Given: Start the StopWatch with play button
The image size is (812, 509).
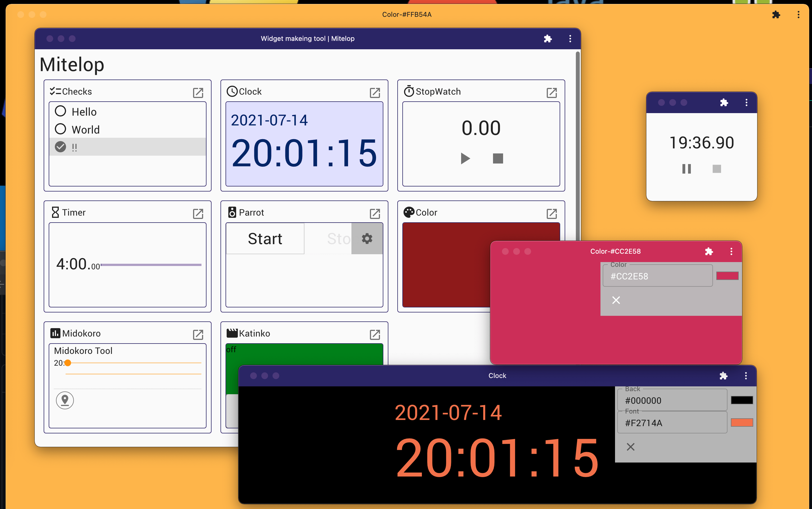Looking at the screenshot, I should (x=465, y=158).
